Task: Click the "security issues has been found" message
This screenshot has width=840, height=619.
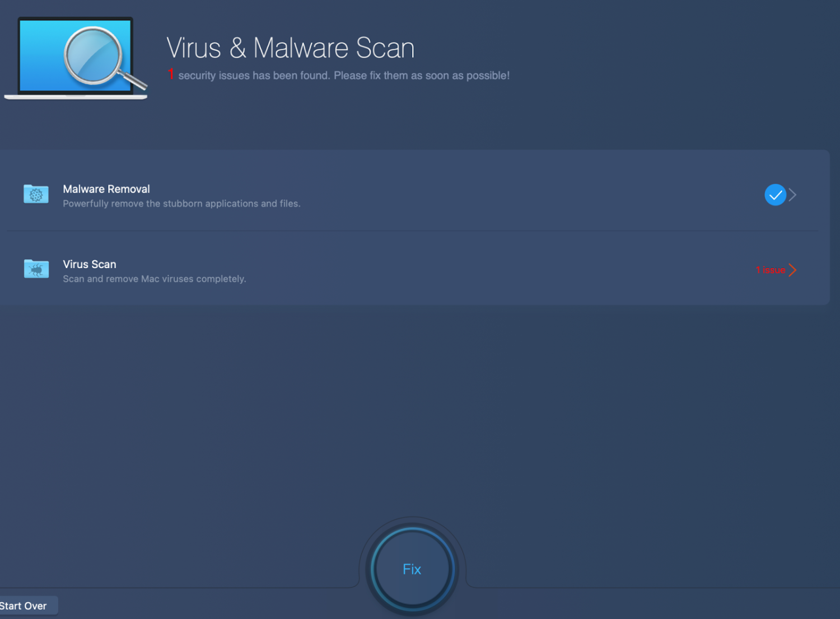Action: (344, 76)
